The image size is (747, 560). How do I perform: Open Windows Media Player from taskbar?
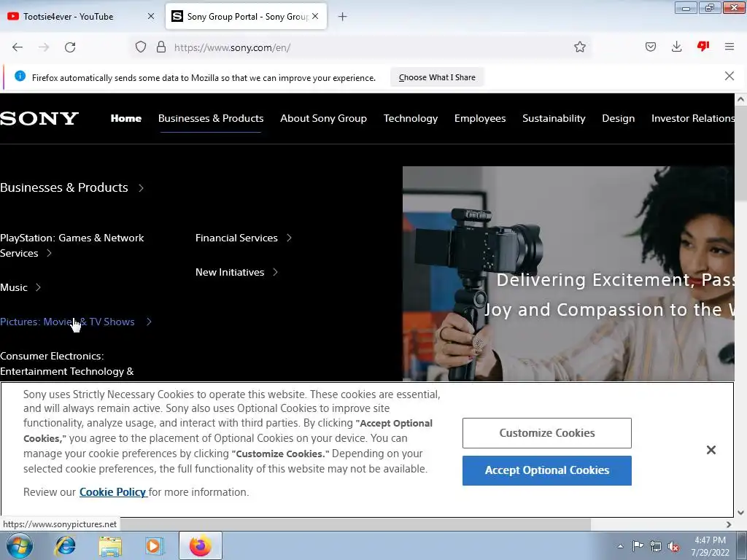point(155,546)
